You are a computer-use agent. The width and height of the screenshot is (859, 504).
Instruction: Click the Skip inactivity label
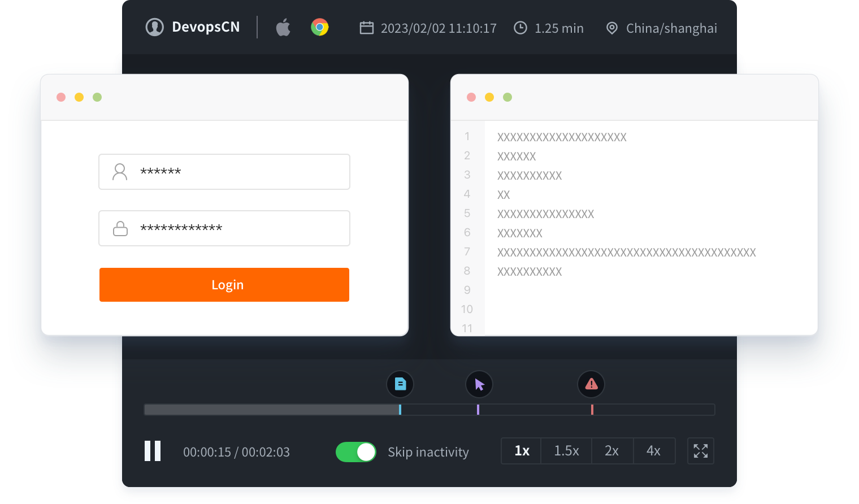428,452
